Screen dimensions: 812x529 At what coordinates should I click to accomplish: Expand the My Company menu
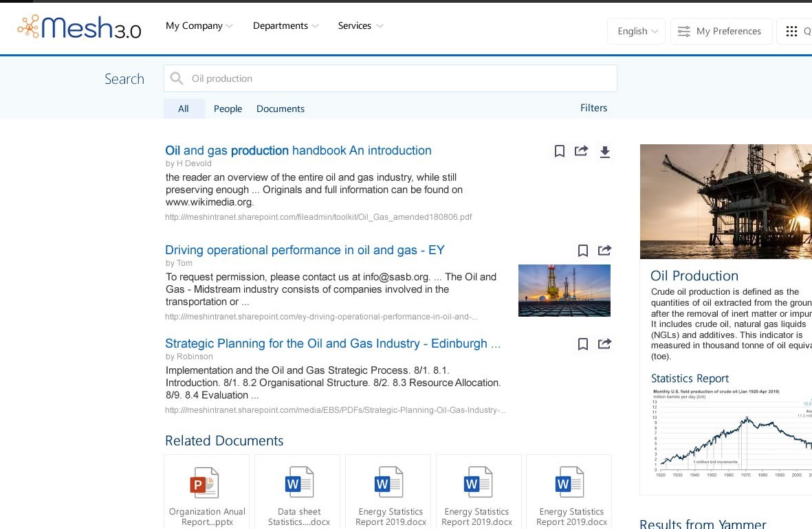pyautogui.click(x=199, y=26)
